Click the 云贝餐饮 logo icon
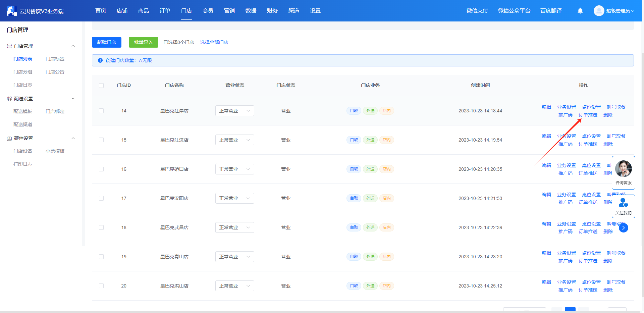This screenshot has width=644, height=313. point(12,11)
